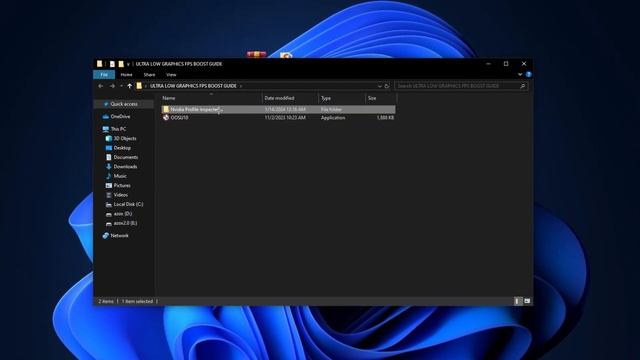This screenshot has height=360, width=640.
Task: Go back with the Back arrow
Action: 100,86
